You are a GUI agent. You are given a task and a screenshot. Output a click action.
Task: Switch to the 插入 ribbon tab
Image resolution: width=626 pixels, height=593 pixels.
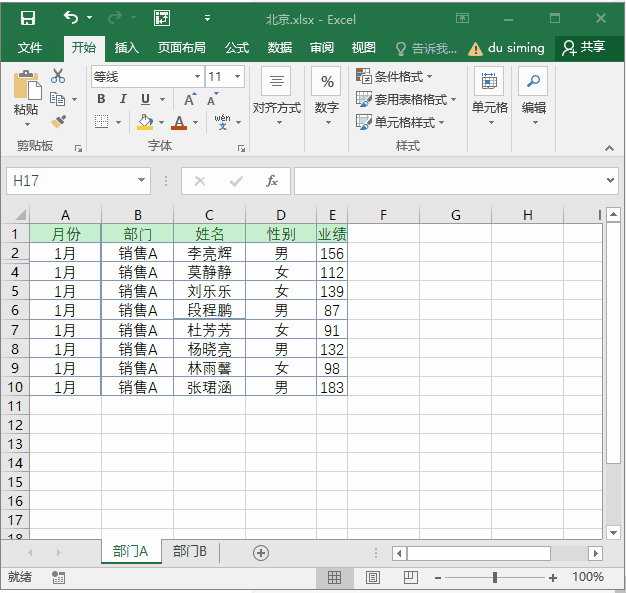[127, 48]
